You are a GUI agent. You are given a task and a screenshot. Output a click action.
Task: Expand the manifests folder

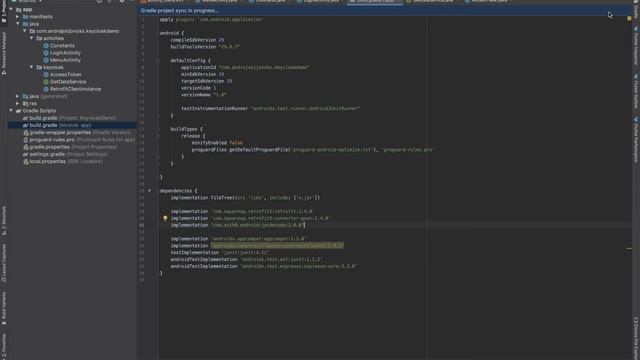(x=18, y=17)
